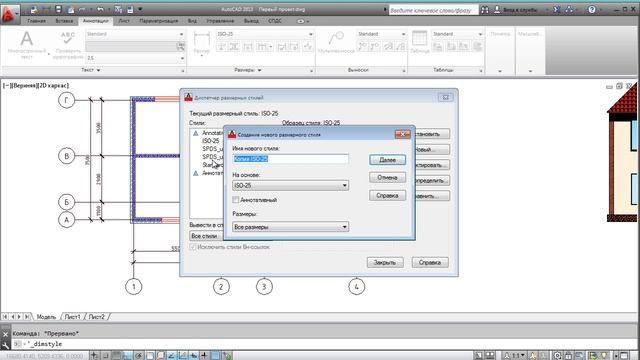Click the new style name input field
Image resolution: width=640 pixels, height=360 pixels.
click(291, 159)
